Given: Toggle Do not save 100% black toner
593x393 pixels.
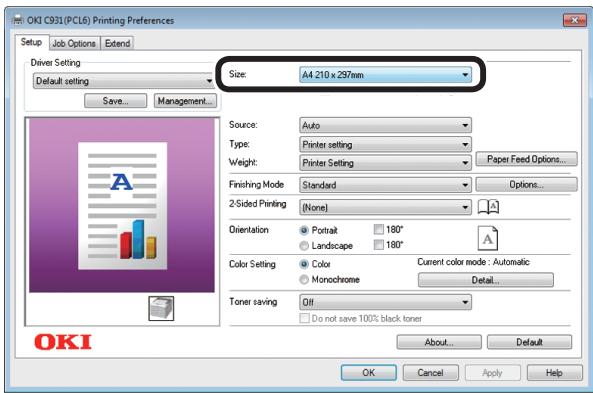Looking at the screenshot, I should (x=304, y=318).
